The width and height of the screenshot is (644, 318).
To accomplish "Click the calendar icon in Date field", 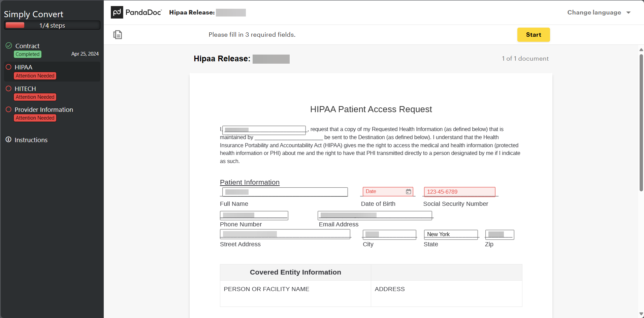I will click(408, 192).
